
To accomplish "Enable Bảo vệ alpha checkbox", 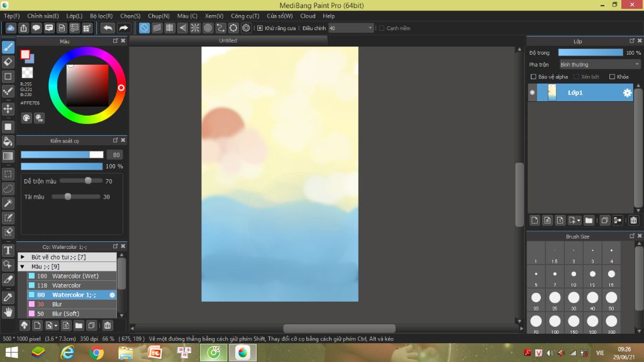I will 533,77.
